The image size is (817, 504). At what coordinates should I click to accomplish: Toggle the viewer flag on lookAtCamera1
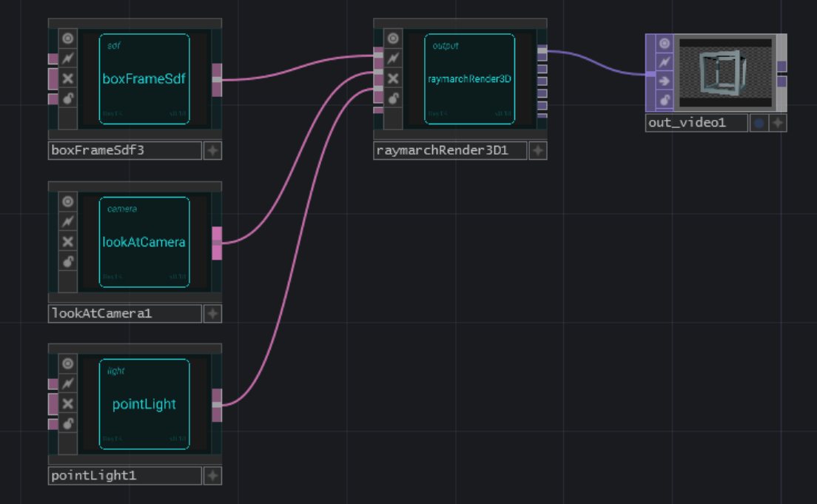tap(68, 202)
